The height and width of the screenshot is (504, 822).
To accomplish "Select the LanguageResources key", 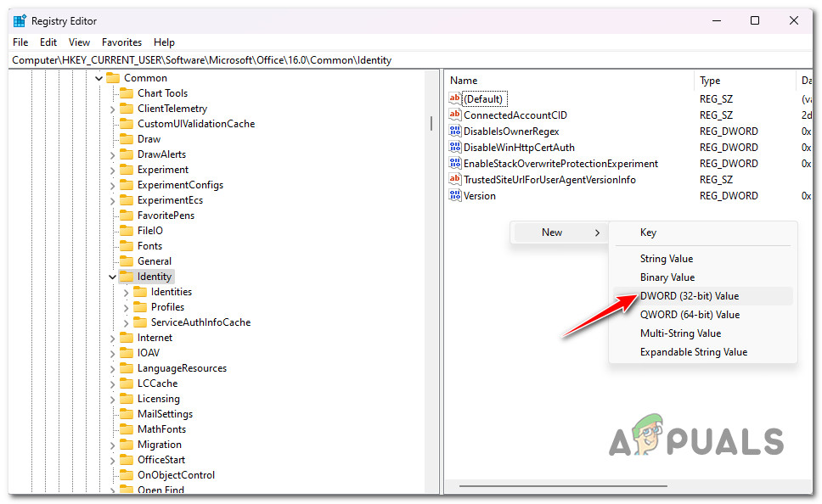I will [182, 368].
